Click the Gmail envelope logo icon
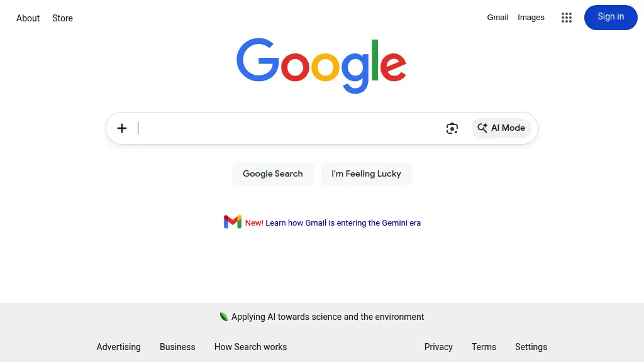This screenshot has height=362, width=644. pyautogui.click(x=233, y=222)
